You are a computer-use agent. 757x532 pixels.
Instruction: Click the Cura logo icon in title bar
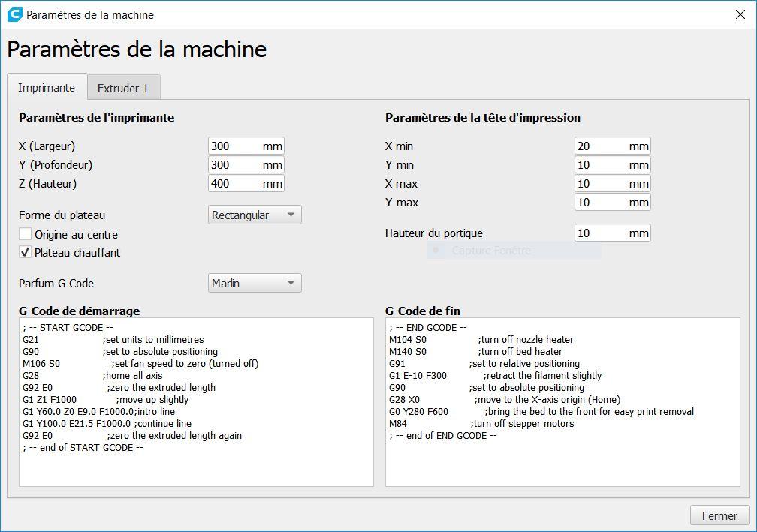pyautogui.click(x=14, y=14)
